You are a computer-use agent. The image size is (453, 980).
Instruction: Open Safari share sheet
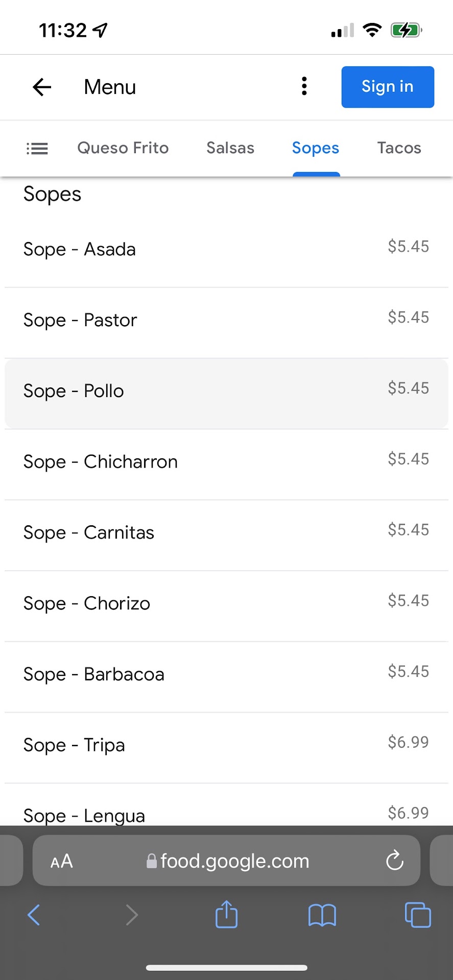pyautogui.click(x=226, y=914)
